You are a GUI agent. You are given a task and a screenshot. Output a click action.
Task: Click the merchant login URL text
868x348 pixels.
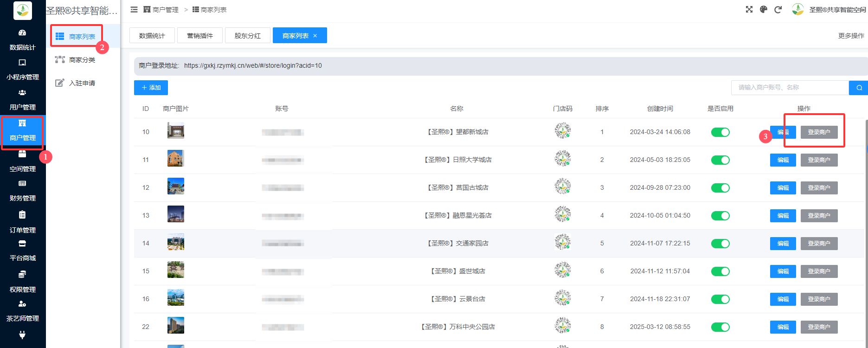pos(253,66)
